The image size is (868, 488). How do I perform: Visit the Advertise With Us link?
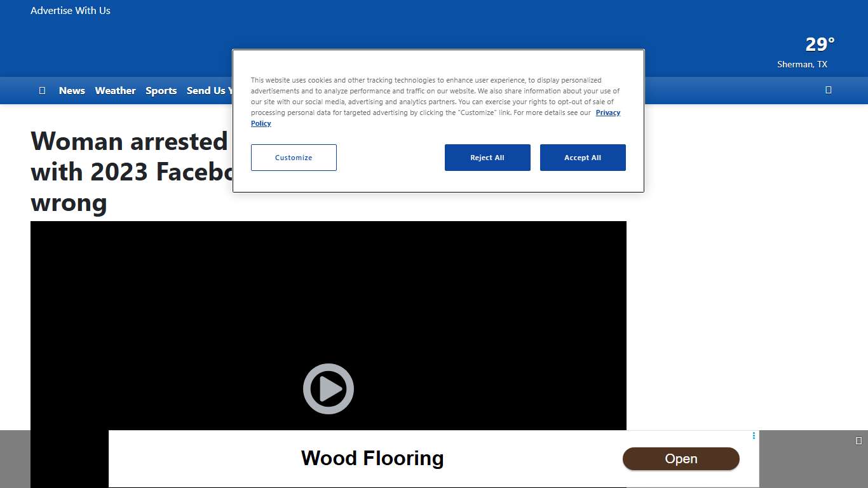[71, 10]
